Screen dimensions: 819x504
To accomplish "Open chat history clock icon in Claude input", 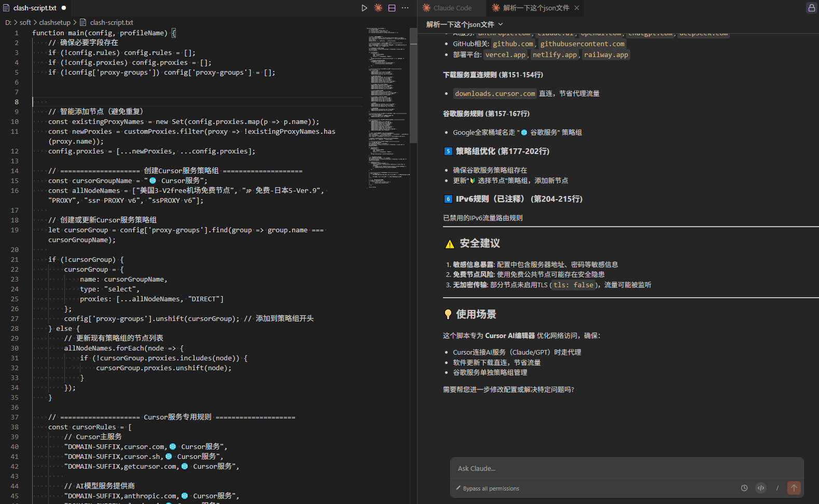I will [x=744, y=488].
